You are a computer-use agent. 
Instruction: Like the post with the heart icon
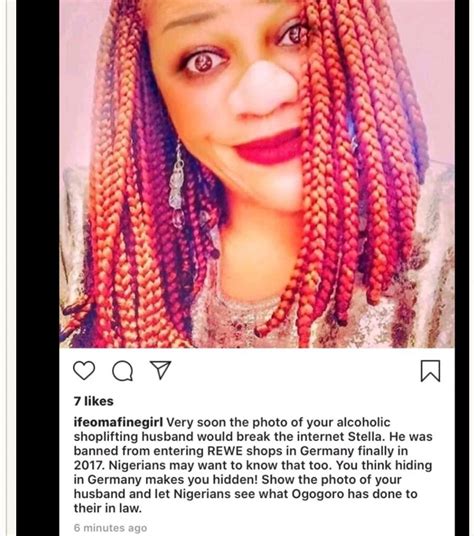pos(84,371)
